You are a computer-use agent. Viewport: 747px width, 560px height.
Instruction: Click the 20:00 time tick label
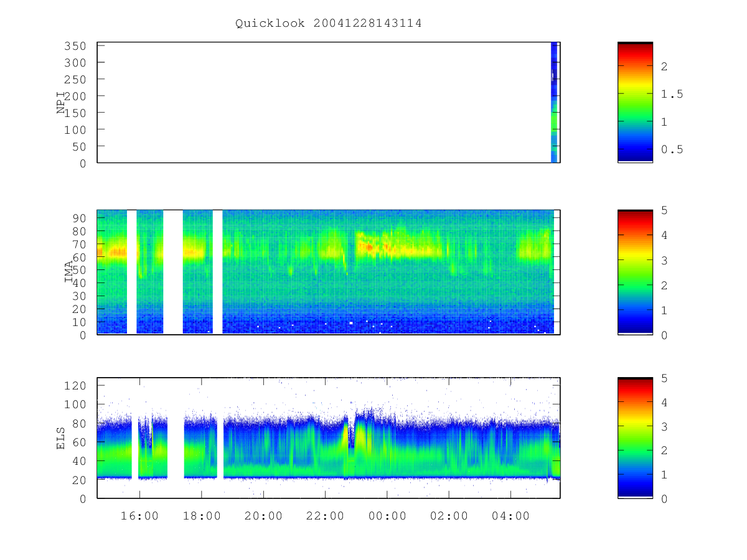click(263, 516)
